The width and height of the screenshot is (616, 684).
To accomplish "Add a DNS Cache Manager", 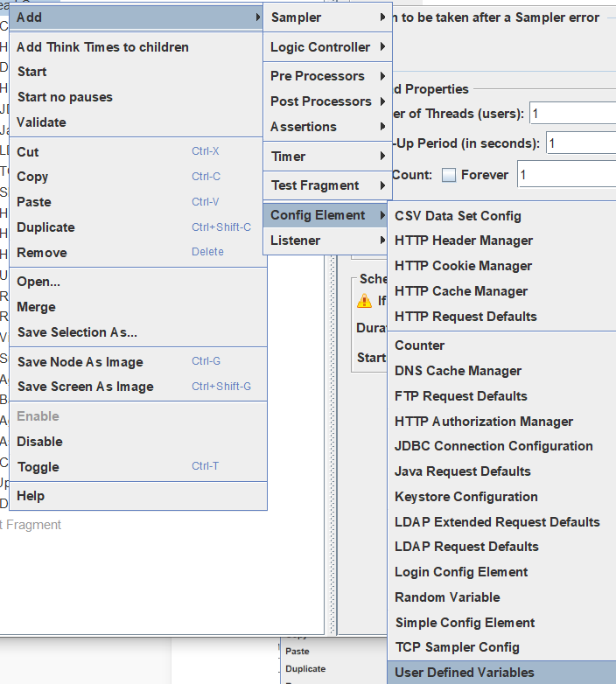I will [501, 371].
